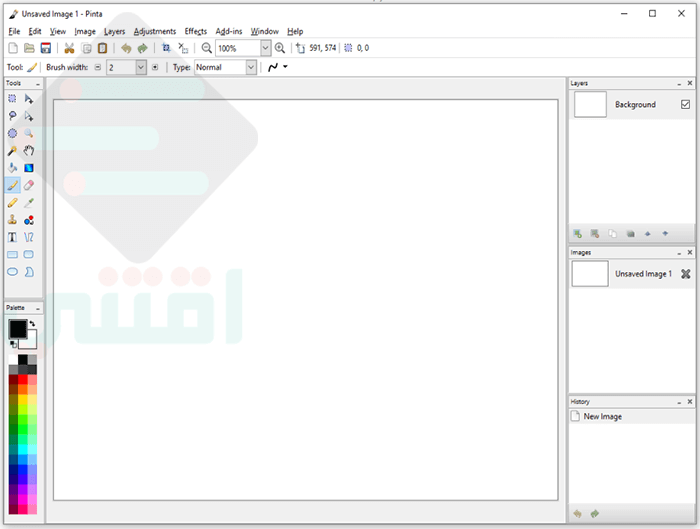This screenshot has width=700, height=529.
Task: Minimize the Images panel
Action: click(x=679, y=253)
